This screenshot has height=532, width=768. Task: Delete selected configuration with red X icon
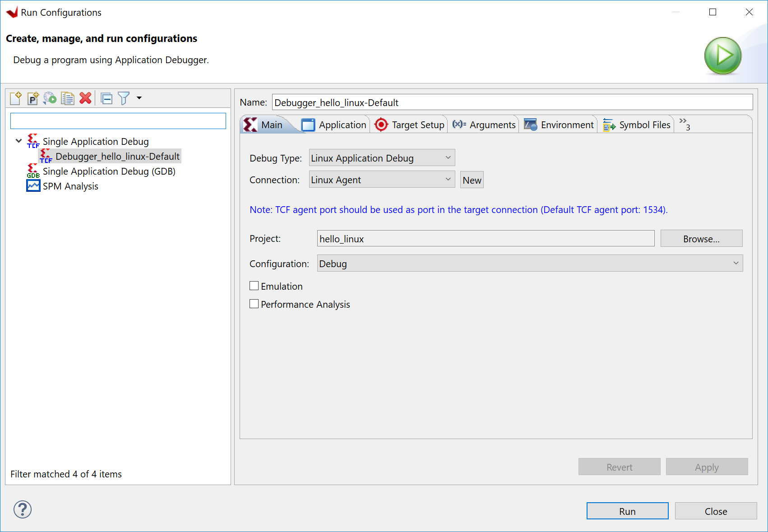point(85,98)
